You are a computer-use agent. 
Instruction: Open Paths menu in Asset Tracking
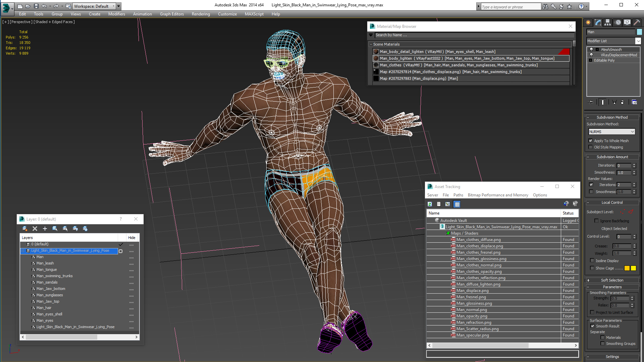458,195
